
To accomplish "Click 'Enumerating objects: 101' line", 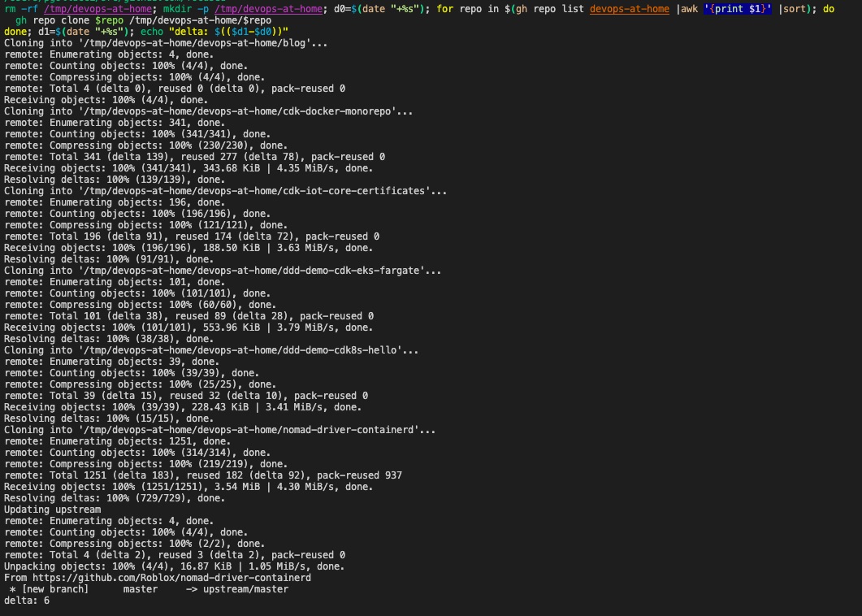I will pos(115,282).
